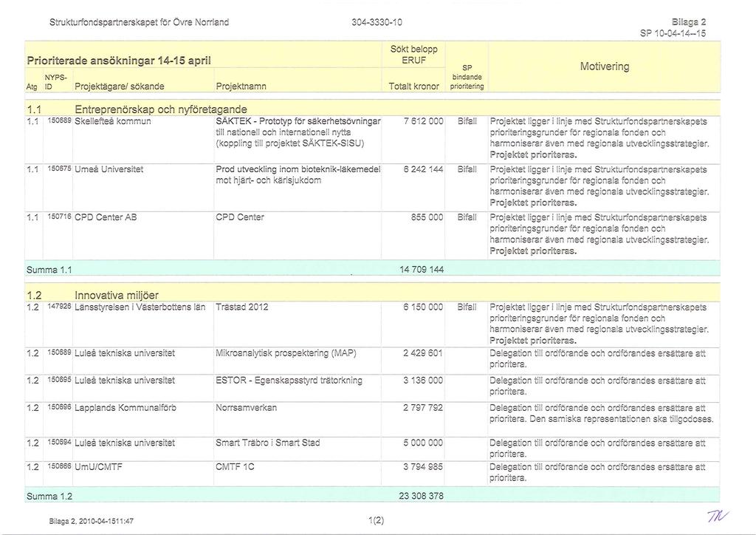The height and width of the screenshot is (535, 756).
Task: Select NYPS-ID '150695'
Action: pyautogui.click(x=59, y=380)
